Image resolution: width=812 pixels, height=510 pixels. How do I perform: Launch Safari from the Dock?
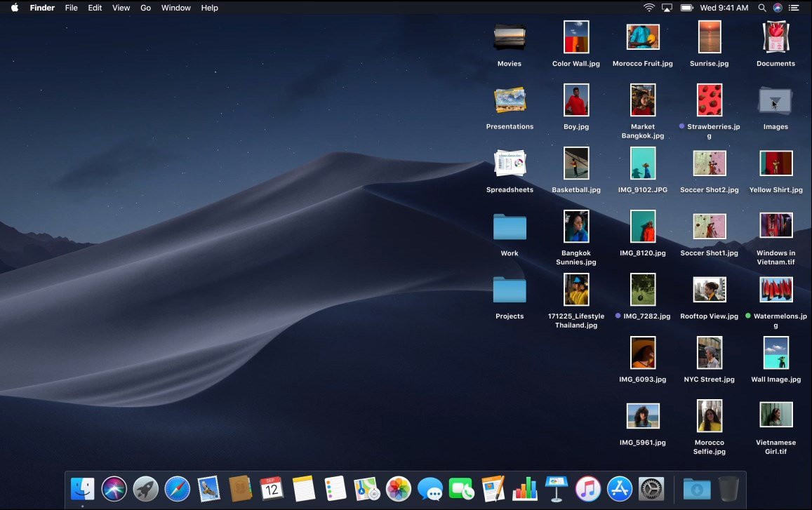click(x=177, y=489)
